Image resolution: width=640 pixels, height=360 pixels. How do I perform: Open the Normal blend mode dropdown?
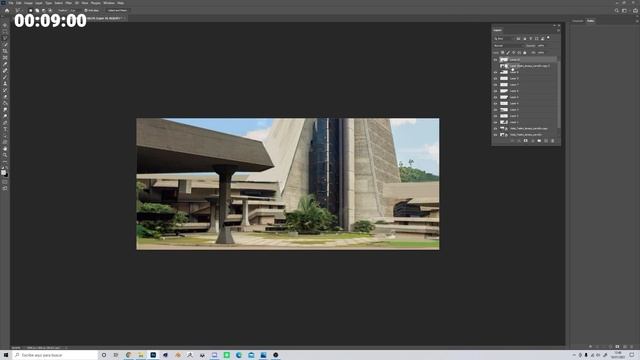point(508,46)
